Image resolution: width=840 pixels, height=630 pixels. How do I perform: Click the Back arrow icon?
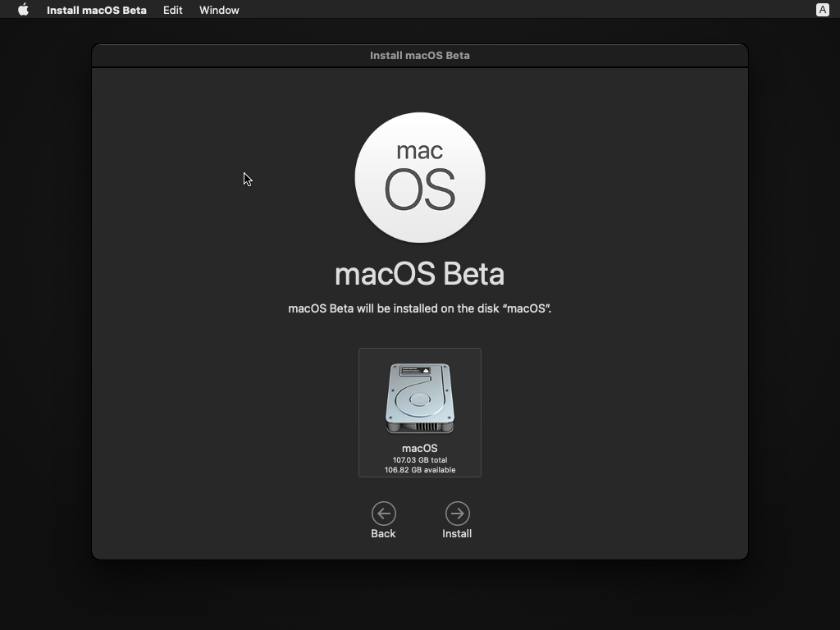pyautogui.click(x=384, y=514)
